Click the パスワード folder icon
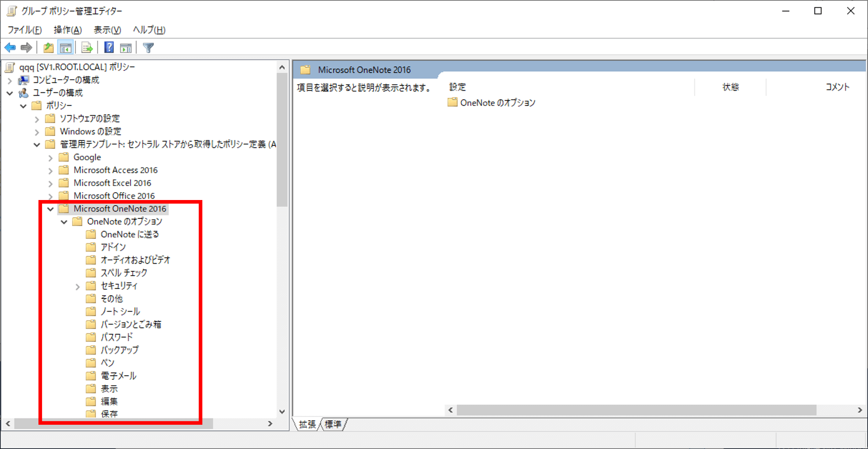The height and width of the screenshot is (449, 868). [x=91, y=337]
